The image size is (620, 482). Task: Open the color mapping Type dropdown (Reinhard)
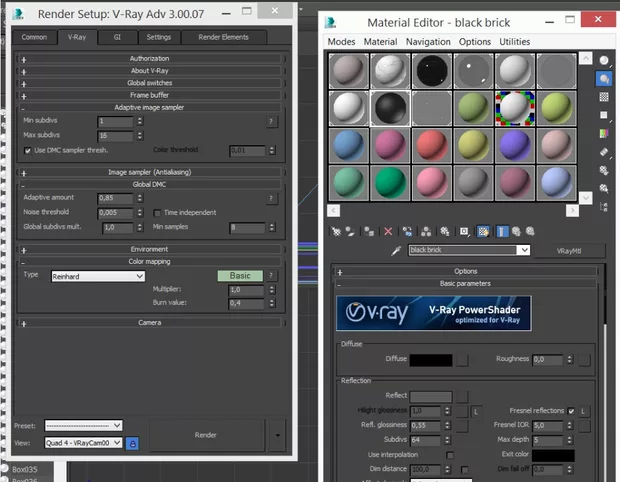(x=98, y=275)
